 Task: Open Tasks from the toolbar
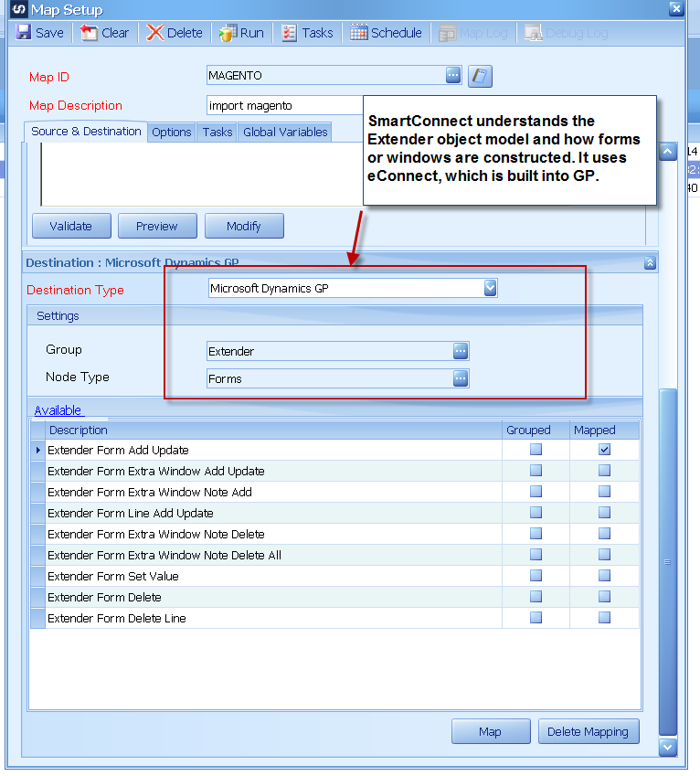click(x=307, y=33)
